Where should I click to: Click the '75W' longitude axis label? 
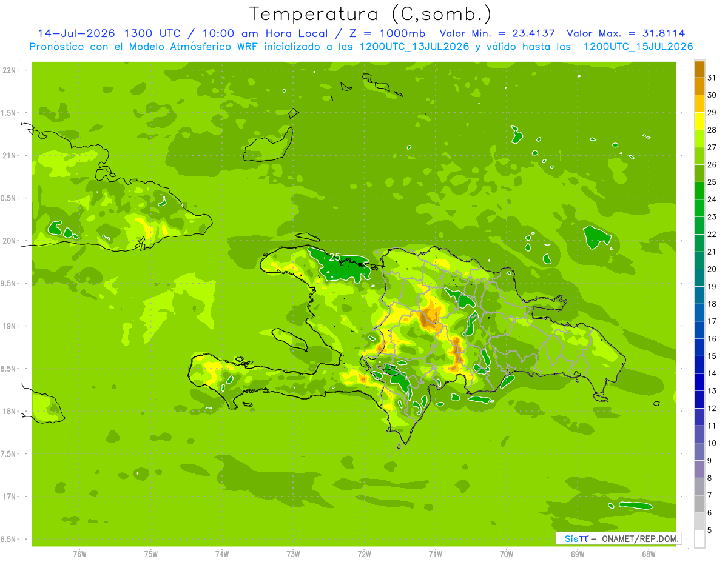[x=150, y=554]
